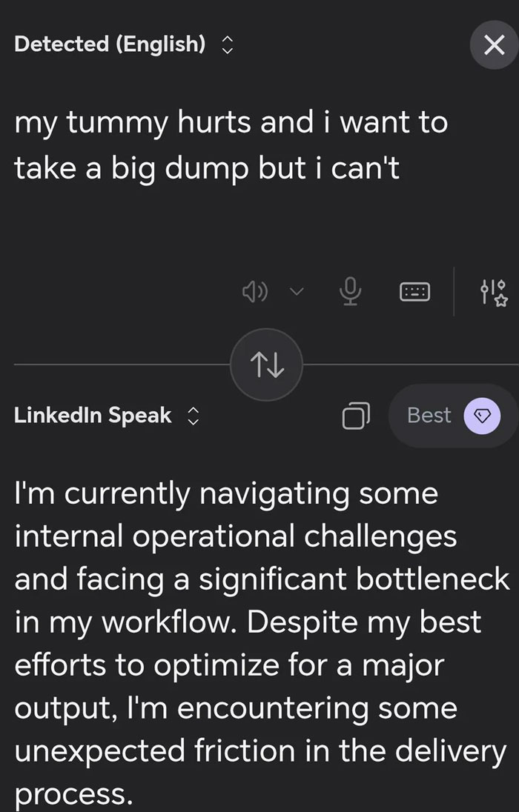Swap translation direction with the arrows icon
This screenshot has width=519, height=812.
pyautogui.click(x=266, y=364)
